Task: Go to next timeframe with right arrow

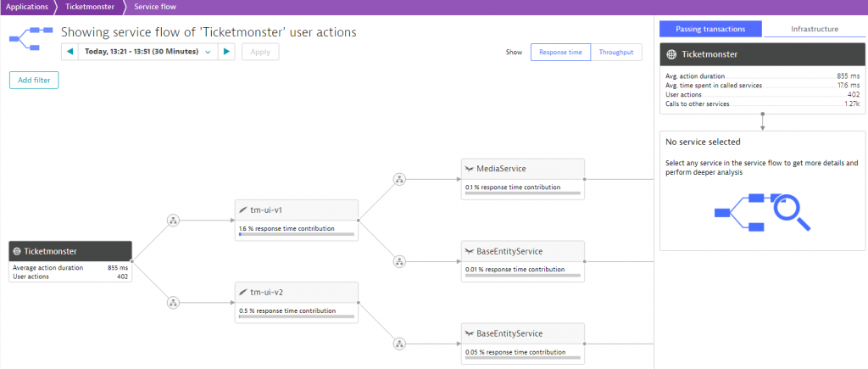Action: click(226, 52)
